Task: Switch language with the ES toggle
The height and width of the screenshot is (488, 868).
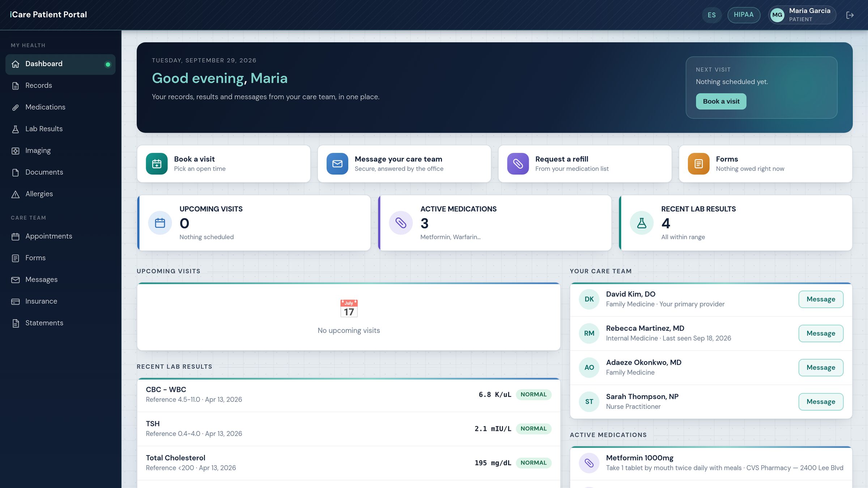Action: click(x=711, y=15)
